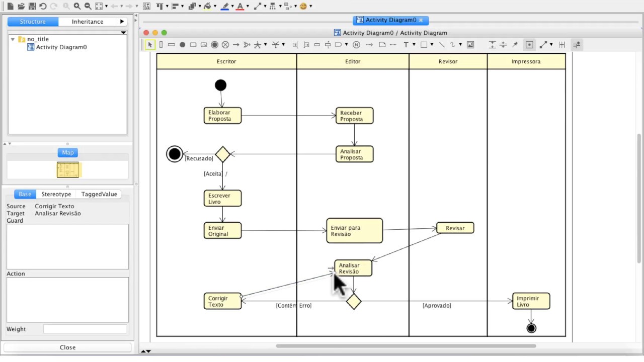Select the Open folder icon
Image resolution: width=644 pixels, height=362 pixels.
pyautogui.click(x=21, y=6)
